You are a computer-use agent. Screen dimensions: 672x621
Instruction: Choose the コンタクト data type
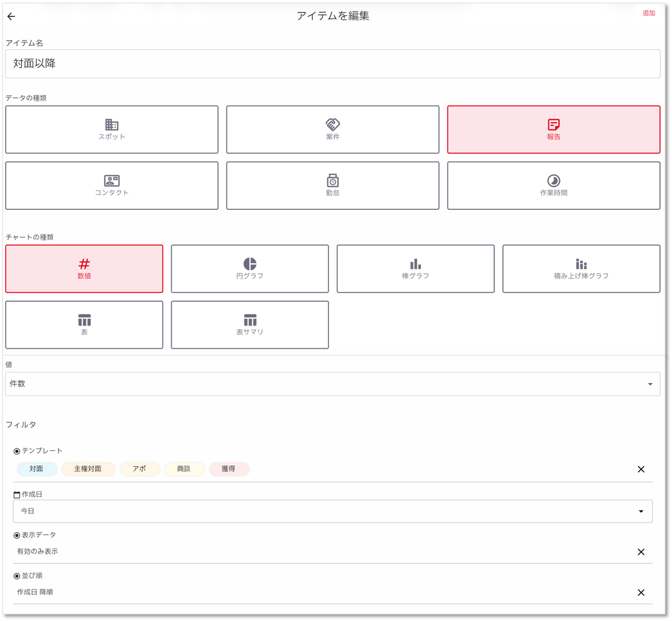(111, 186)
